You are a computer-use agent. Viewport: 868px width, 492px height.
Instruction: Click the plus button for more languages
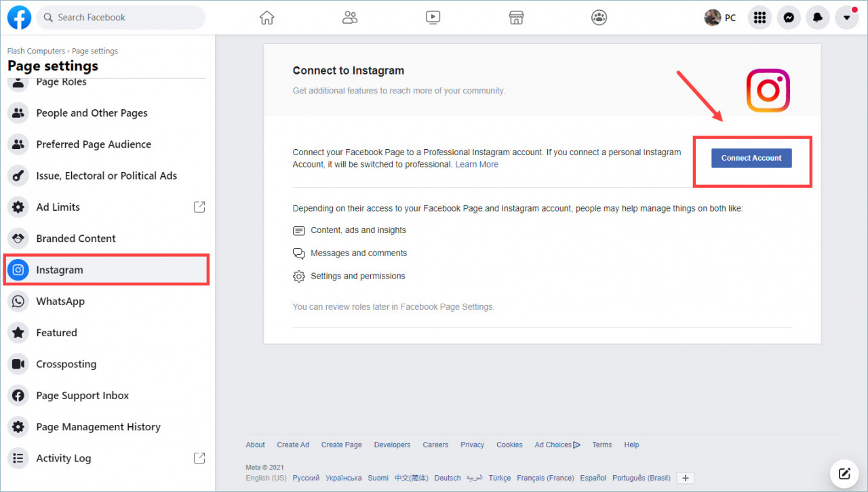686,478
